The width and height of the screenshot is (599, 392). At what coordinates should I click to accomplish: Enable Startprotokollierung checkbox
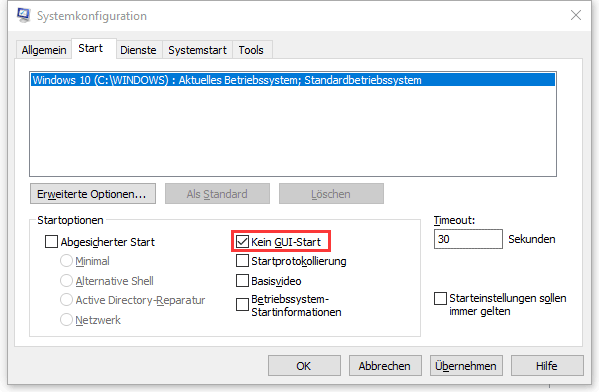[x=242, y=261]
